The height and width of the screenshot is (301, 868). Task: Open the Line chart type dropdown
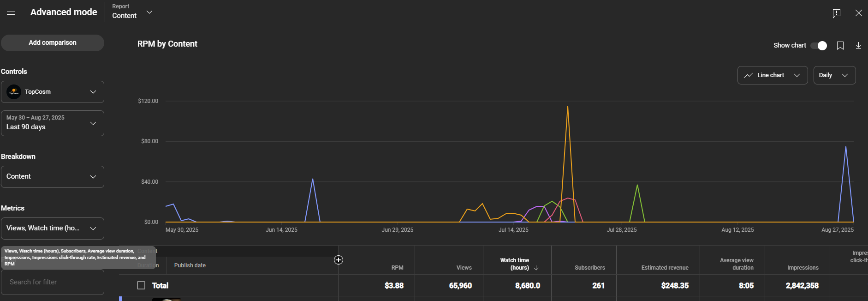(773, 75)
